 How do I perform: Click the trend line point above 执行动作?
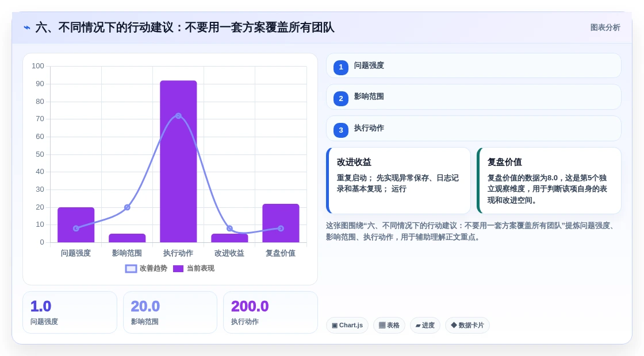pyautogui.click(x=178, y=116)
